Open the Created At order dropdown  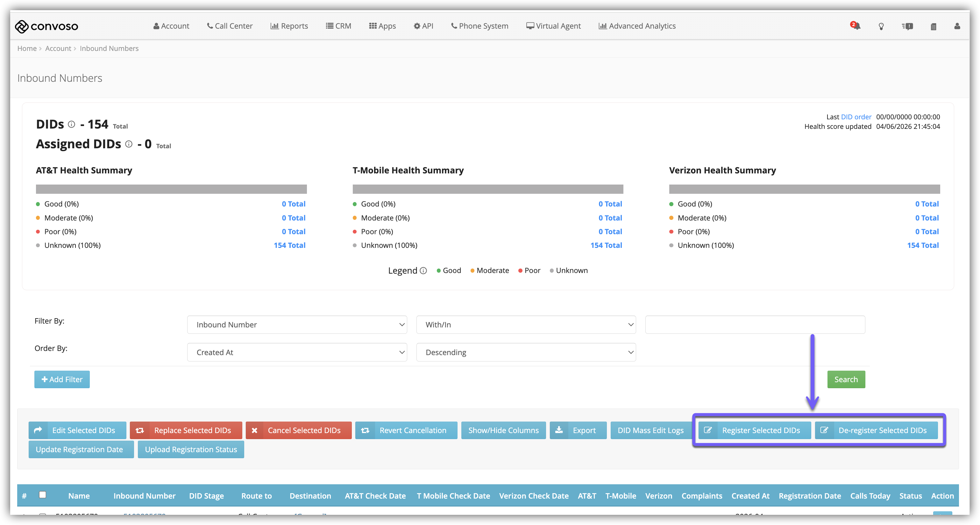pos(297,353)
